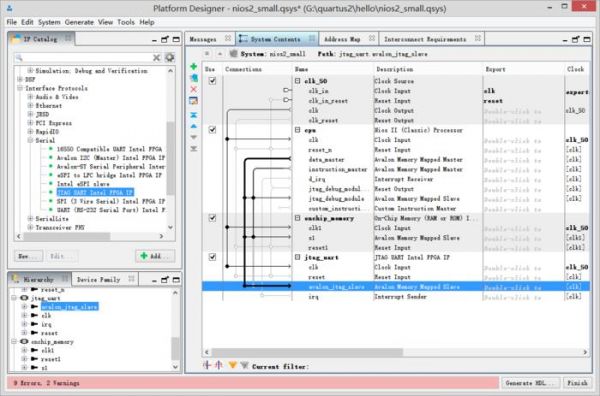The width and height of the screenshot is (600, 396).
Task: Click the gray move down arrow icon
Action: (x=194, y=137)
